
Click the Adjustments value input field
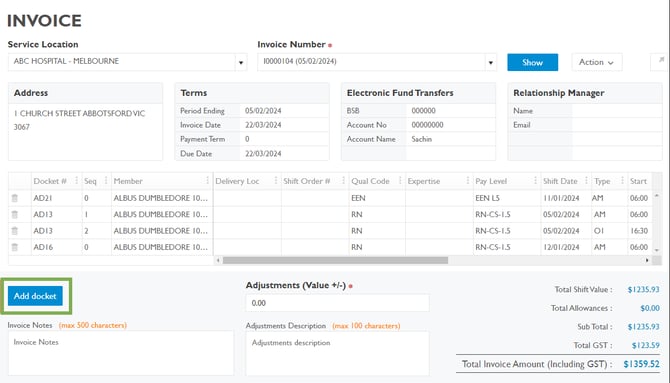tap(337, 303)
